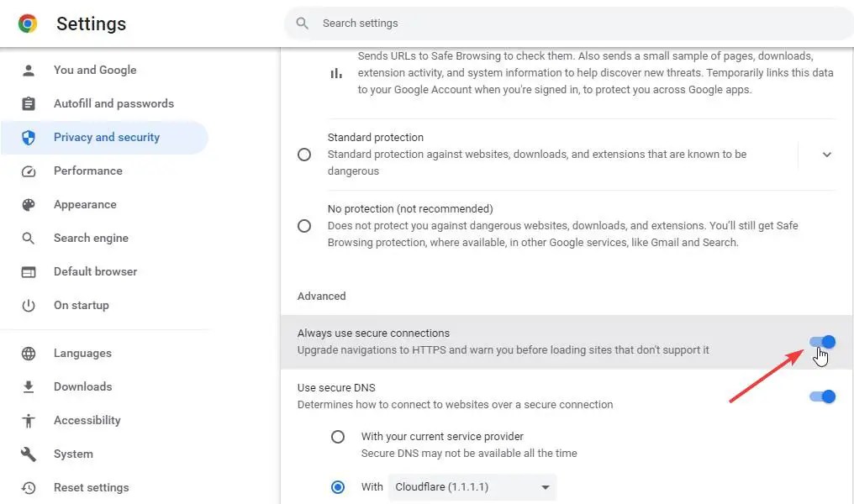Click Determines how to connect description text
Screen dimensions: 854x504
456,404
